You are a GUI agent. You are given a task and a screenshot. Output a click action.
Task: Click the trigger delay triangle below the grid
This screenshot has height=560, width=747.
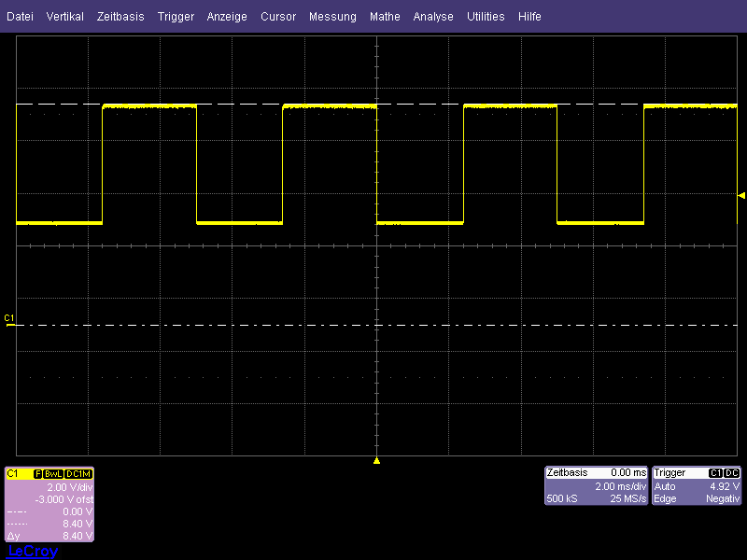376,460
